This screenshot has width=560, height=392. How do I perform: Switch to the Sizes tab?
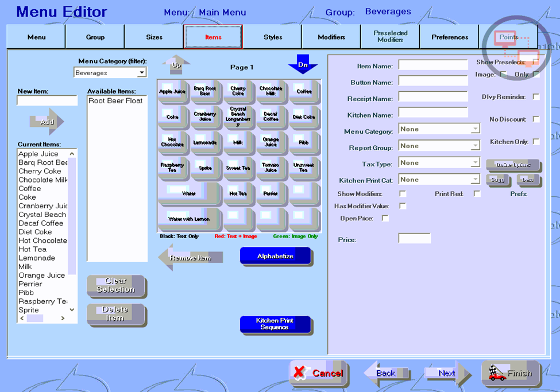[x=154, y=37]
